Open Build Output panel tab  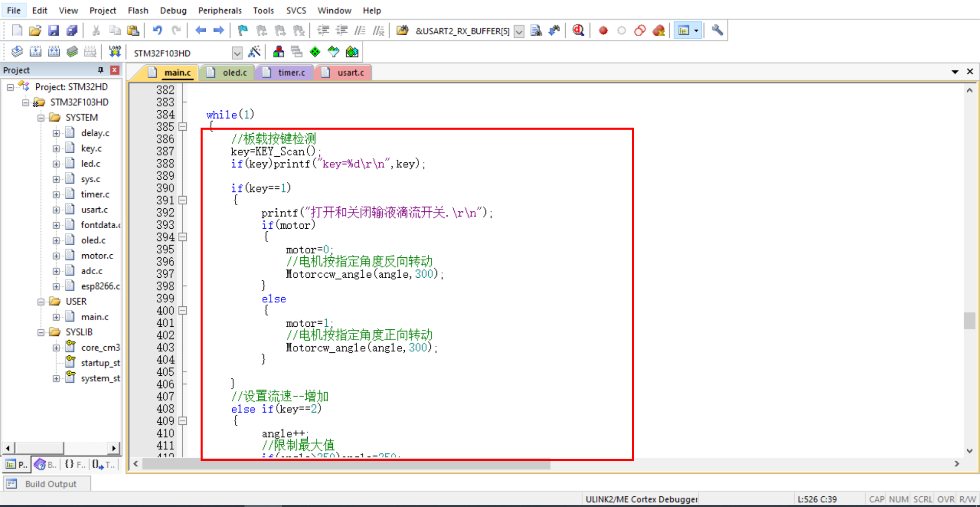pyautogui.click(x=47, y=484)
